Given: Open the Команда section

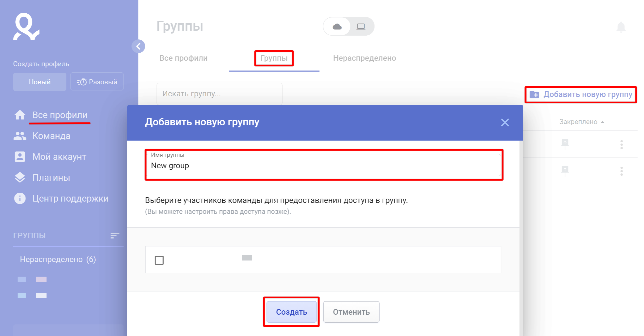Looking at the screenshot, I should (x=51, y=136).
